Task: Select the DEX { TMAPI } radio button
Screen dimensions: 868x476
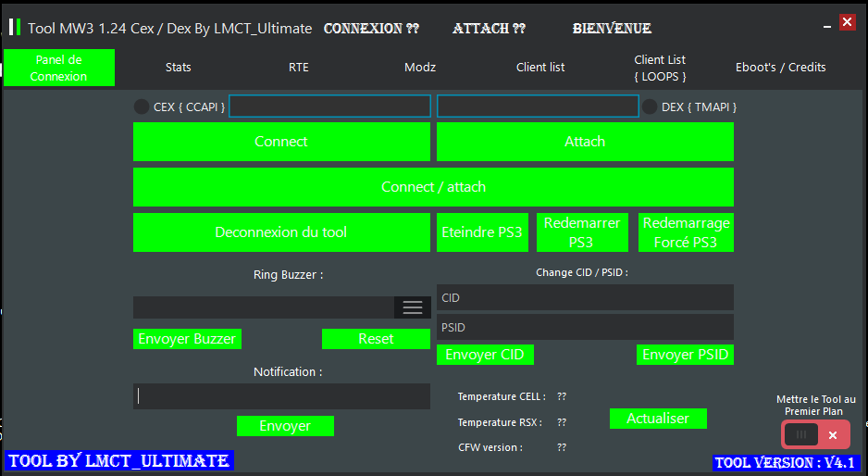Action: tap(650, 106)
